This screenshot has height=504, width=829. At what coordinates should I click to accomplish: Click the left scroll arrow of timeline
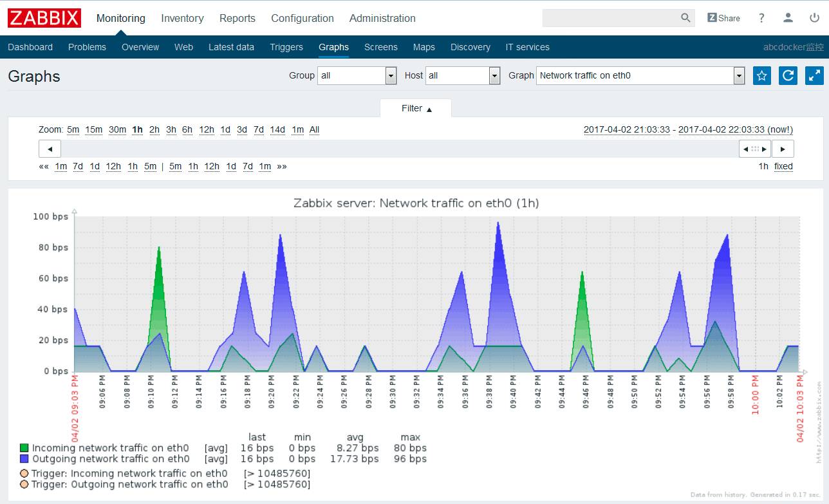click(x=50, y=149)
